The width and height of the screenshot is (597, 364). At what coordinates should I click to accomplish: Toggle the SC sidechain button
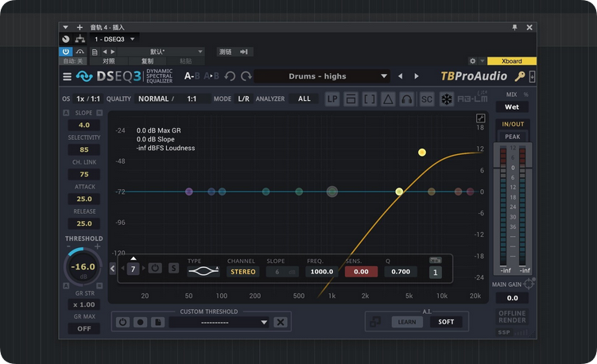tap(426, 99)
